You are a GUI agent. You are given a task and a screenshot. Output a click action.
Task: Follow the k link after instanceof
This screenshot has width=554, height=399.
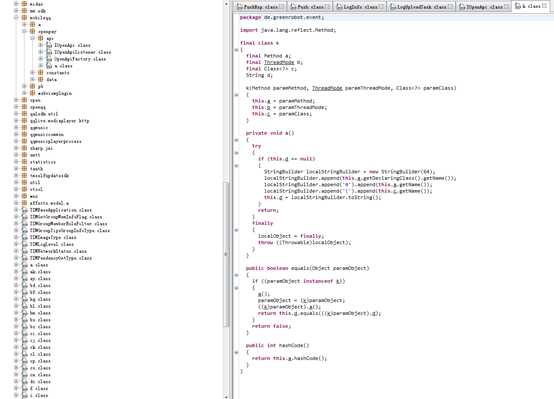pyautogui.click(x=338, y=281)
